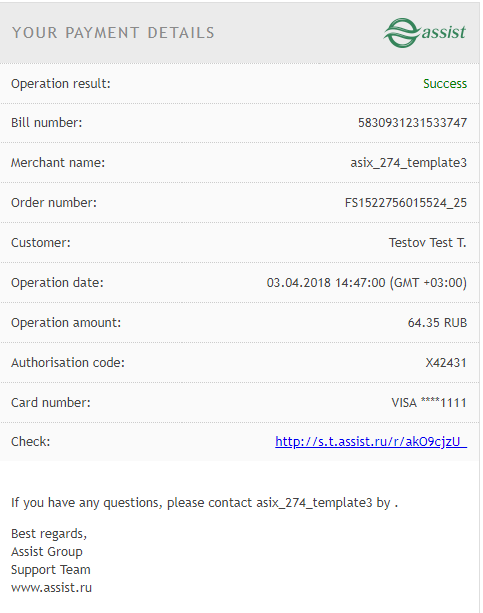Click the Assist logo icon
The image size is (483, 613).
(424, 32)
